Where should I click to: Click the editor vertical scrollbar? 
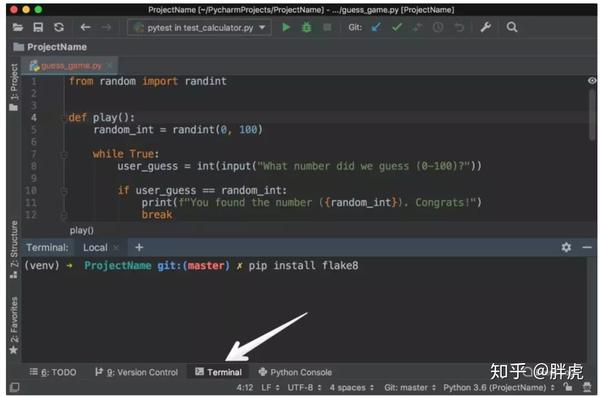click(x=593, y=115)
